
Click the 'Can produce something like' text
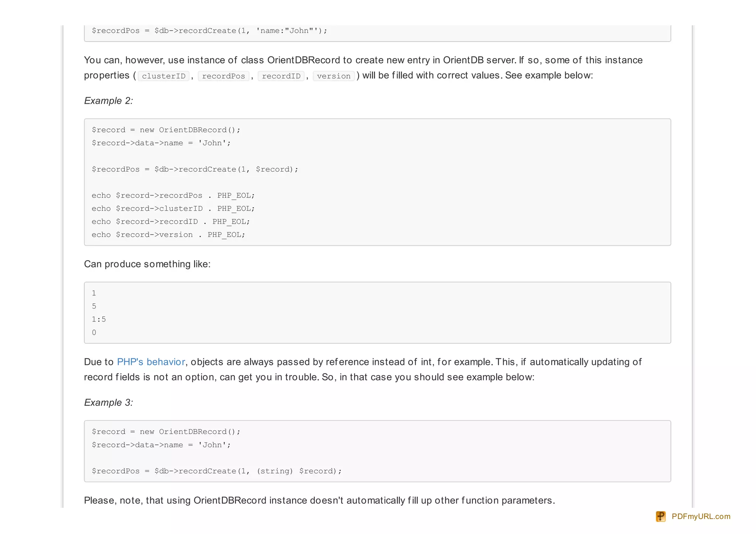click(x=147, y=264)
